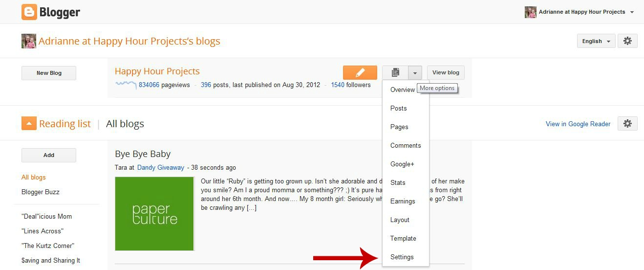Click the profile photo beside blogs heading

point(29,41)
